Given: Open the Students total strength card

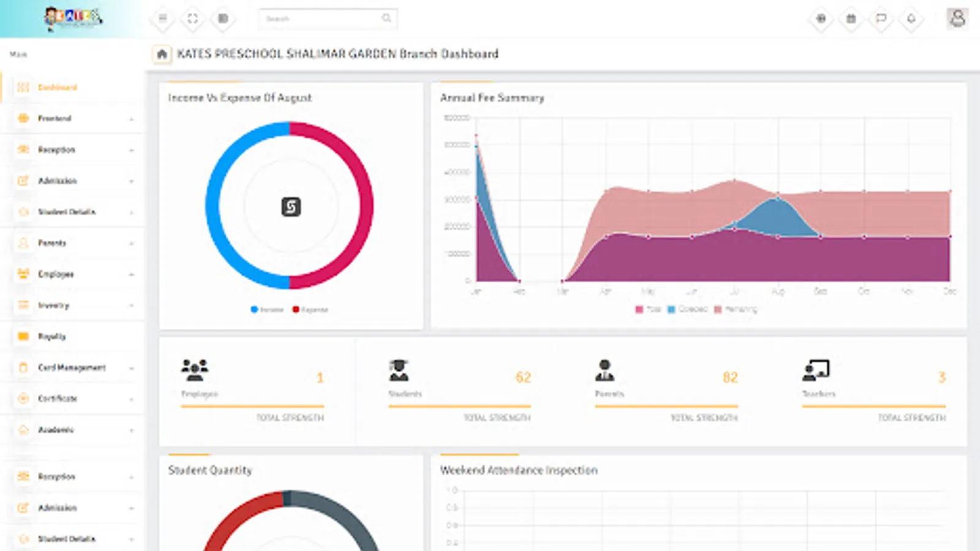Looking at the screenshot, I should [x=459, y=391].
